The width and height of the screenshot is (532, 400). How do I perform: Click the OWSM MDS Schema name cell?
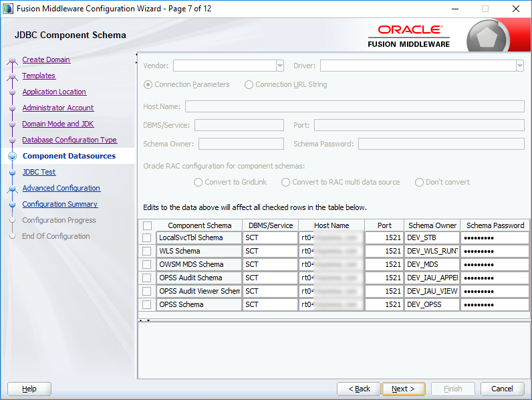tap(199, 264)
